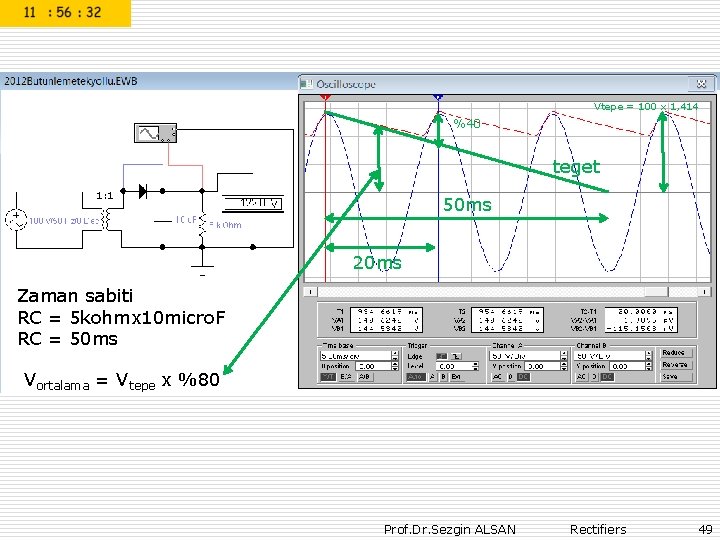Click the 10 uF capacitor symbol
This screenshot has width=720, height=540.
tap(163, 221)
